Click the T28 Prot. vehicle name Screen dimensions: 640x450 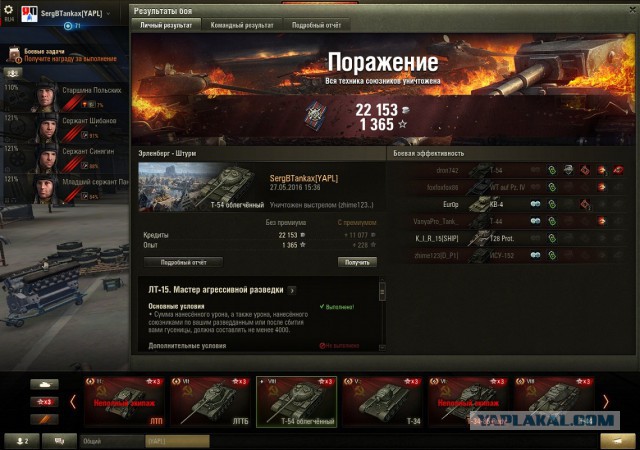pyautogui.click(x=502, y=238)
